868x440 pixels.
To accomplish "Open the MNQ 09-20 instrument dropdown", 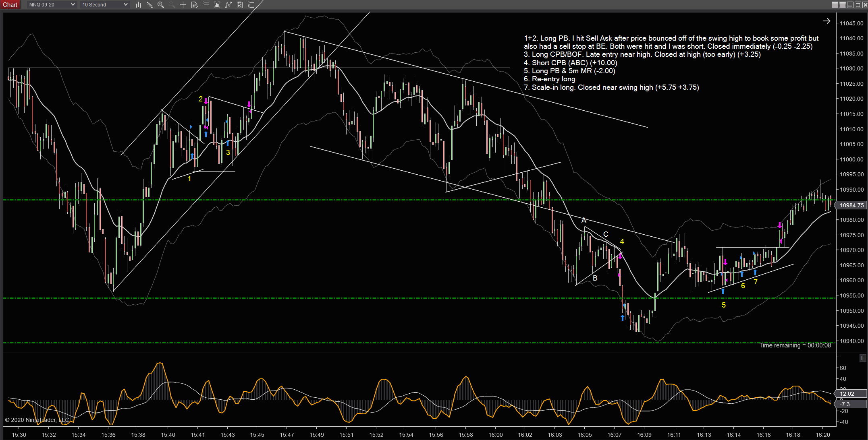I will pyautogui.click(x=52, y=5).
